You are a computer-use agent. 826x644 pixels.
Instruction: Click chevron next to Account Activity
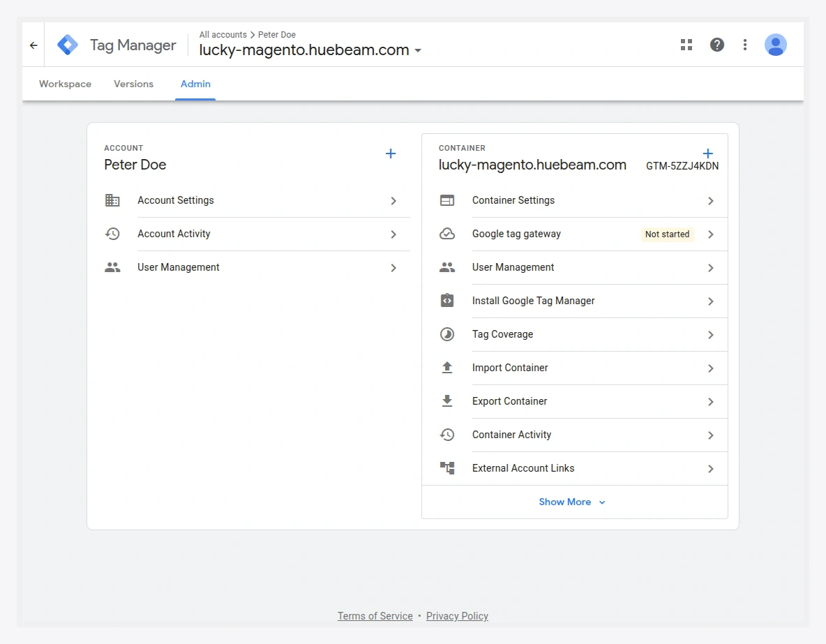393,234
